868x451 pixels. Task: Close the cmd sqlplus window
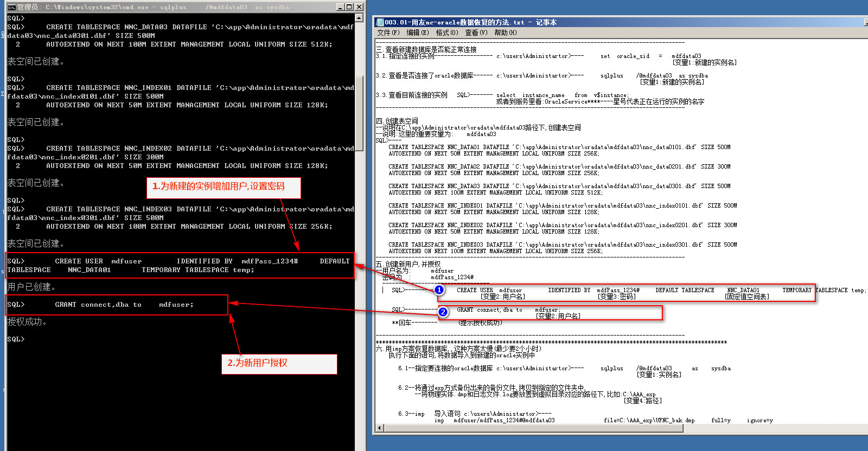pos(359,7)
